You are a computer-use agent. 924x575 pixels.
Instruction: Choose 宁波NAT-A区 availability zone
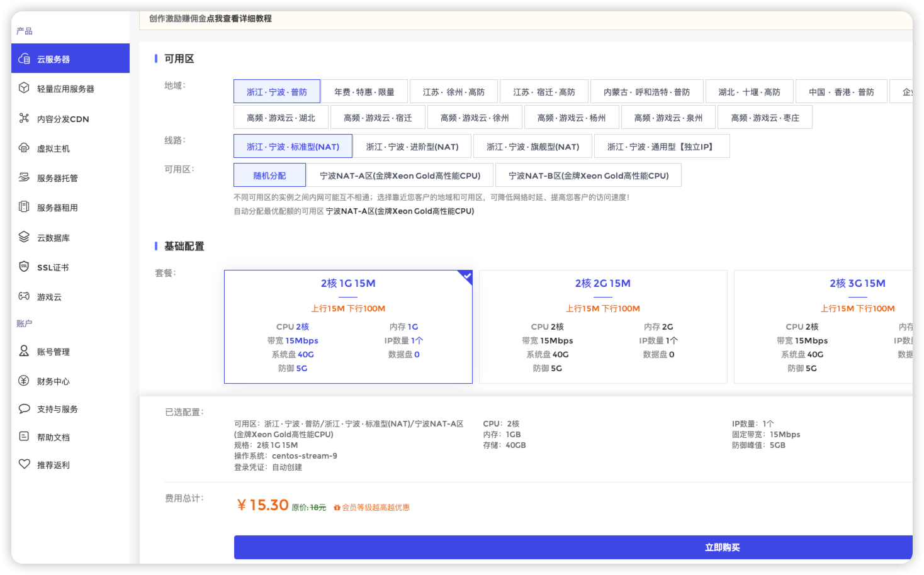(400, 176)
